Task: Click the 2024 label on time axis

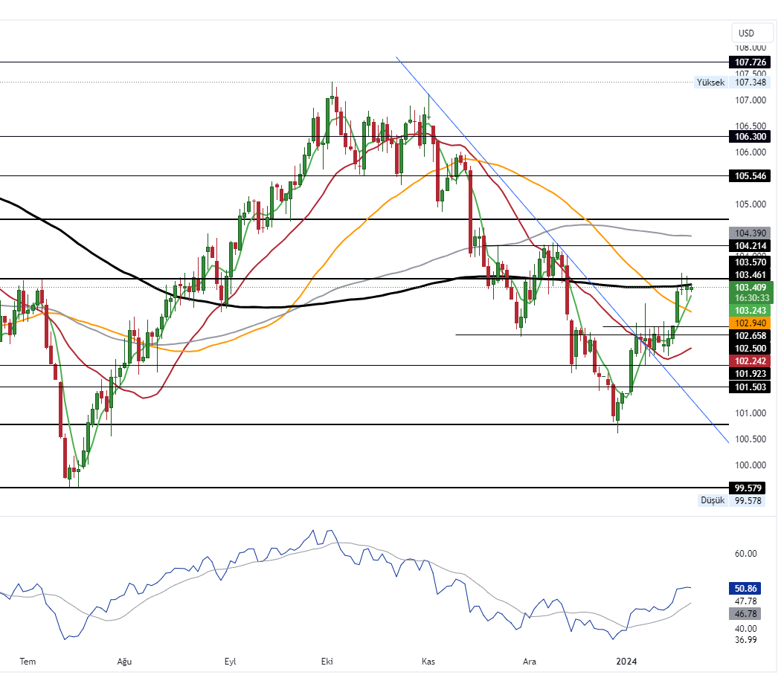Action: 627,661
